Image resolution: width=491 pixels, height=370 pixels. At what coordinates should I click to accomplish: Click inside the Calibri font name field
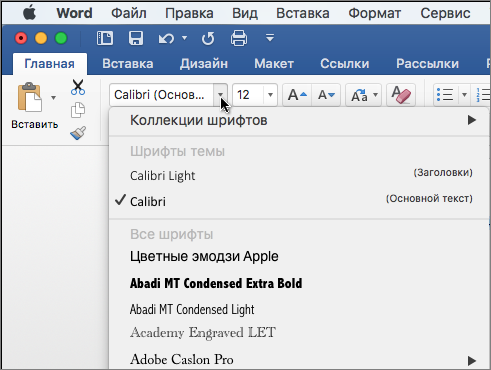(x=161, y=95)
